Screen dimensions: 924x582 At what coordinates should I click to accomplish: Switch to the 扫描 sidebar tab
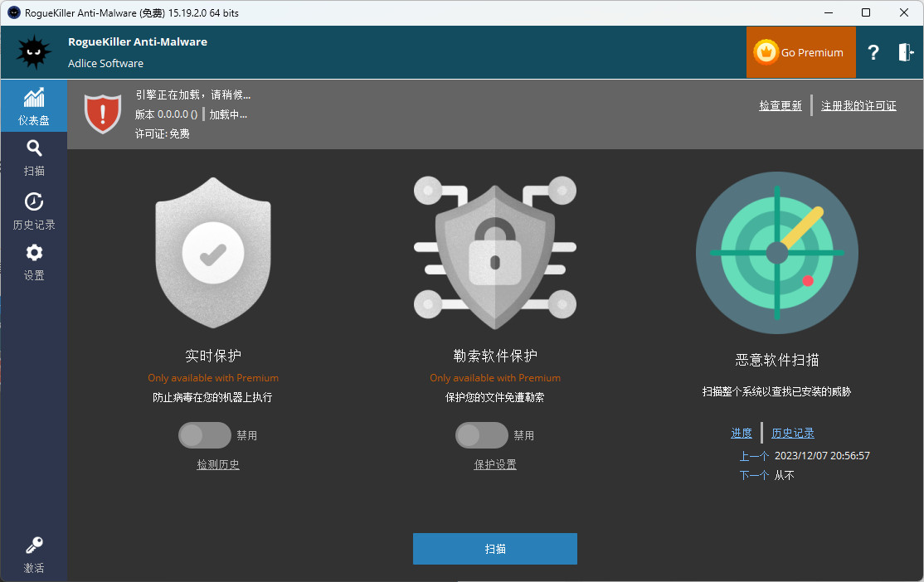(x=33, y=158)
